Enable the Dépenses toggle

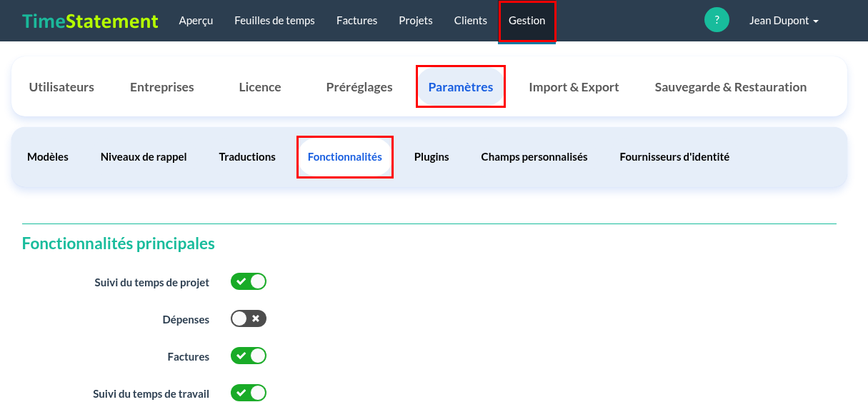pos(249,318)
